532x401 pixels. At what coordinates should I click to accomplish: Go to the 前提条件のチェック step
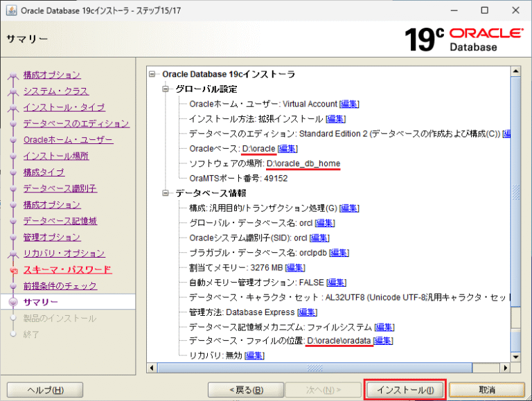pos(60,286)
